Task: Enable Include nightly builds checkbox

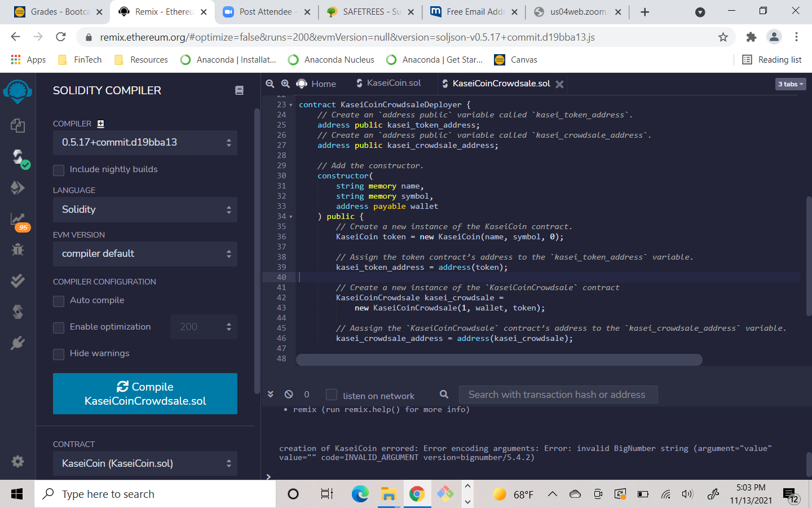Action: (x=59, y=170)
